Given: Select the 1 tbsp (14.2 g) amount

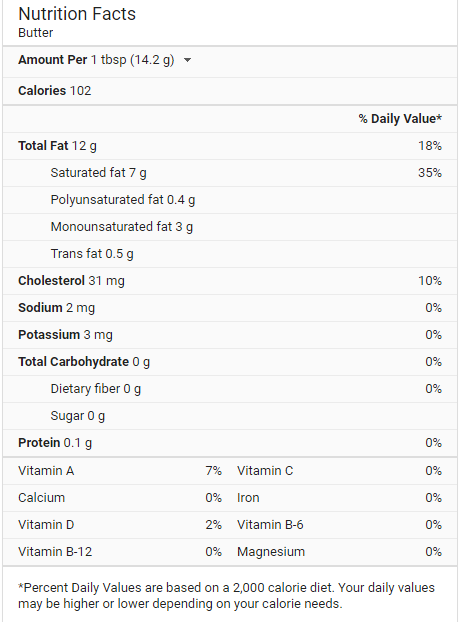Looking at the screenshot, I should 132,60.
